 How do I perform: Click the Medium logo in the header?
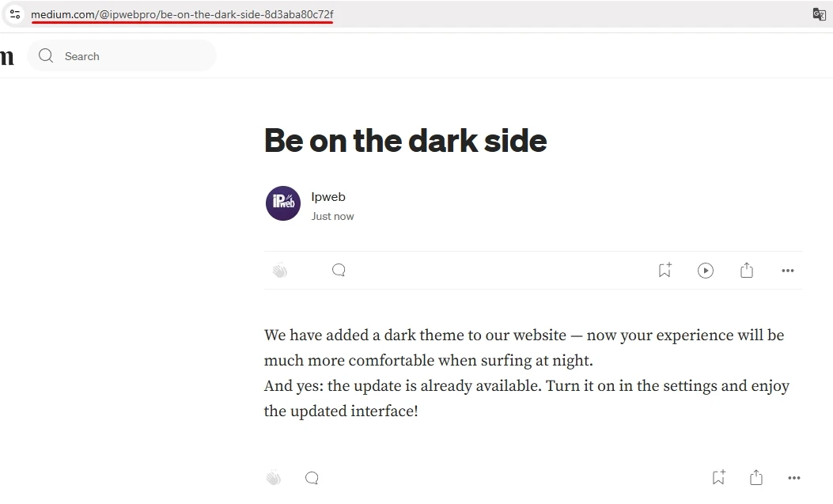coord(7,56)
